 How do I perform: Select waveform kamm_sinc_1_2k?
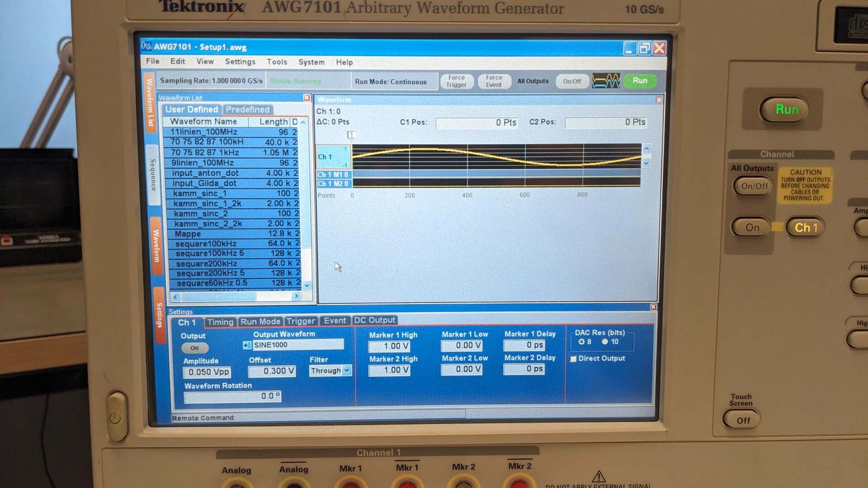(233, 204)
